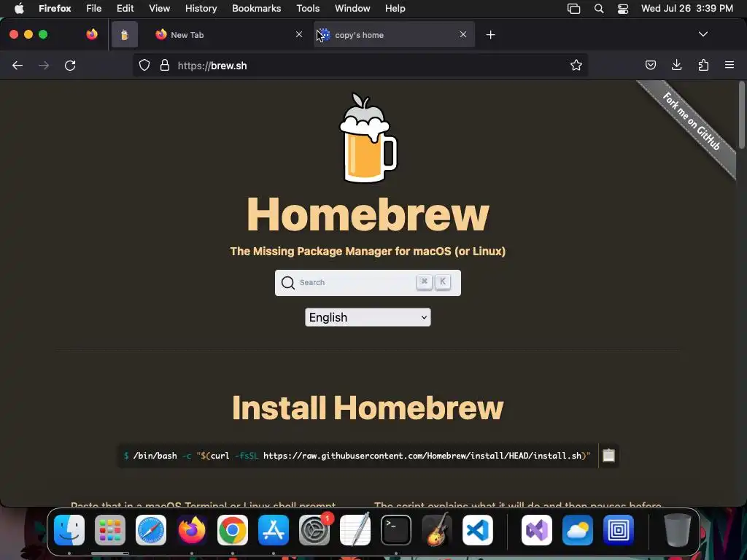Open the blue concentric squares Dock app
Screen dimensions: 747x560
pyautogui.click(x=619, y=530)
